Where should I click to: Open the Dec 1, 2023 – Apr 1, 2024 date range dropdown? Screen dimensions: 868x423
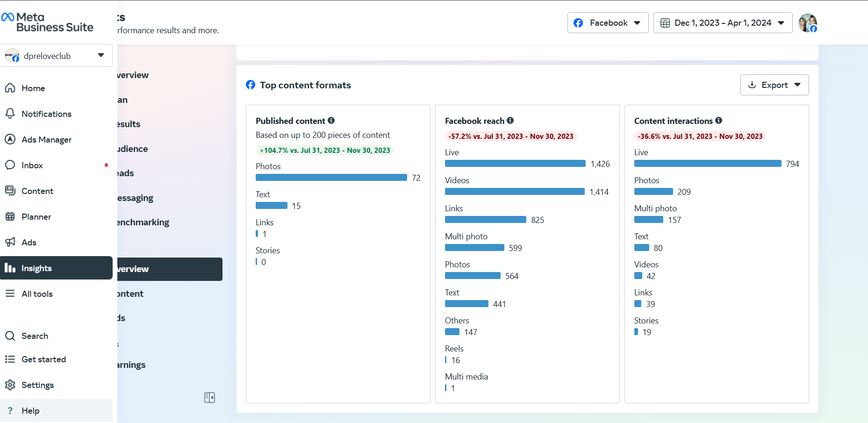click(x=723, y=23)
